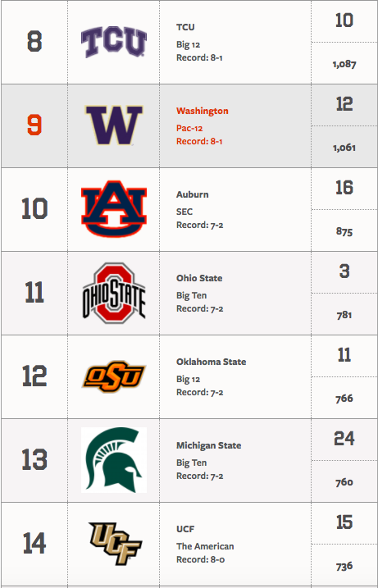Click the rank 14 number cell
This screenshot has width=378, height=588.
tap(34, 544)
